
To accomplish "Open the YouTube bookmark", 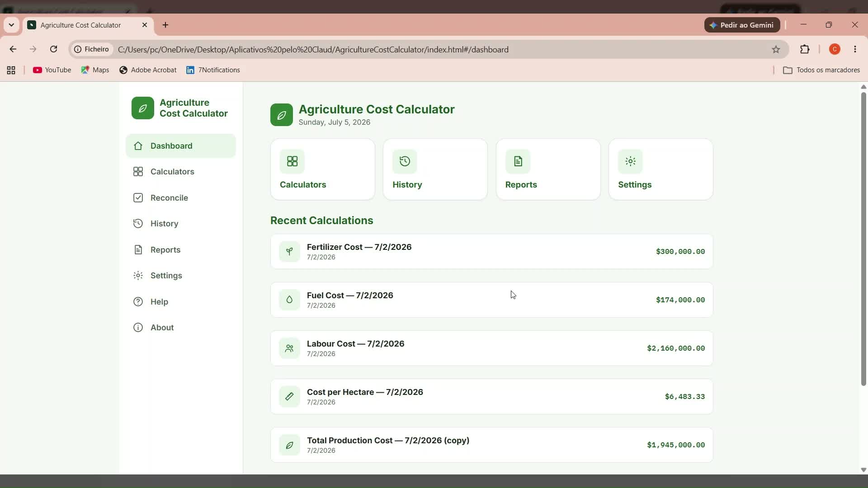I will click(x=52, y=70).
